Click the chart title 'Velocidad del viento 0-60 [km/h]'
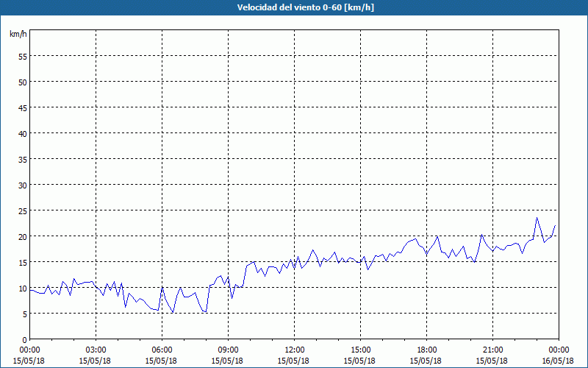The width and height of the screenshot is (588, 368). coord(306,7)
